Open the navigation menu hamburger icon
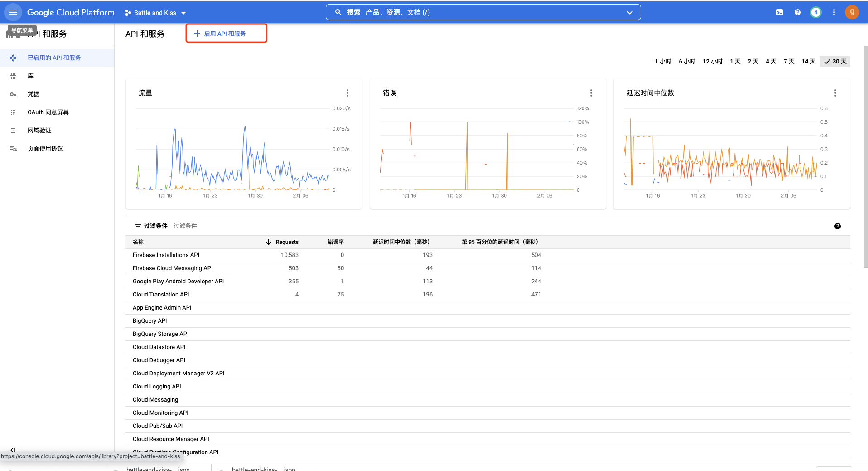 tap(13, 12)
